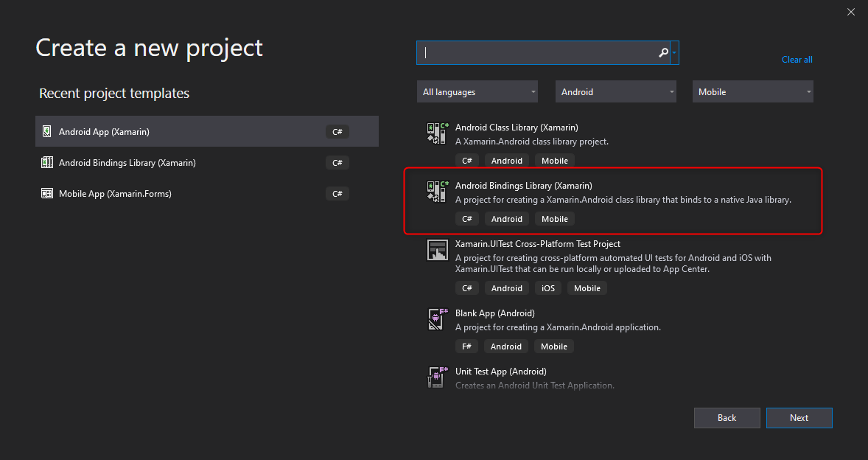Click the Android Class Library template icon
The height and width of the screenshot is (460, 868).
438,133
